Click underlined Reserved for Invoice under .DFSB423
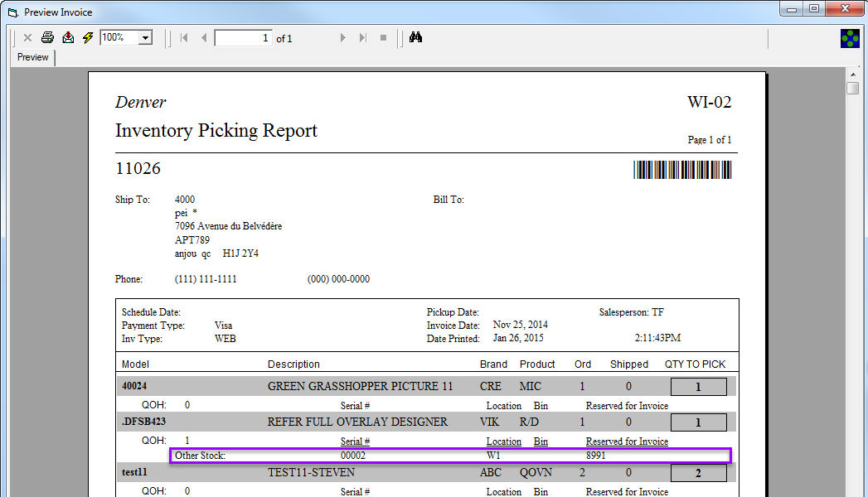868x497 pixels. point(627,442)
